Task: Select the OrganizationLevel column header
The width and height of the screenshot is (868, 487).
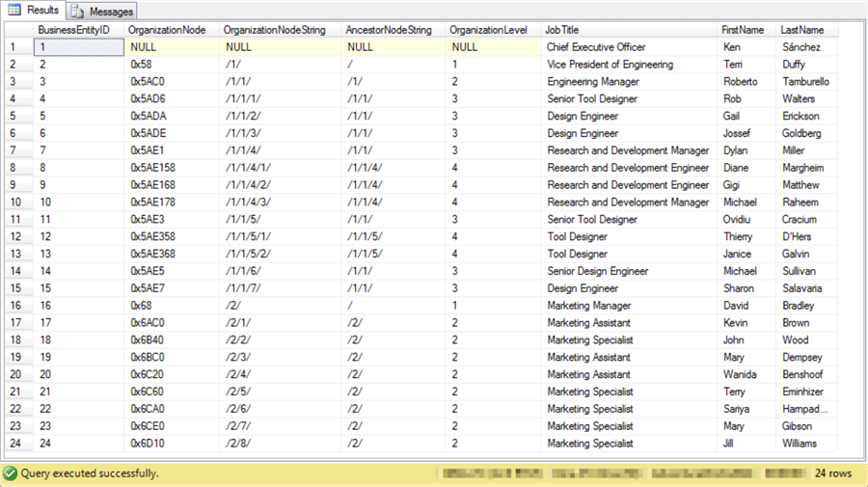Action: pyautogui.click(x=493, y=30)
